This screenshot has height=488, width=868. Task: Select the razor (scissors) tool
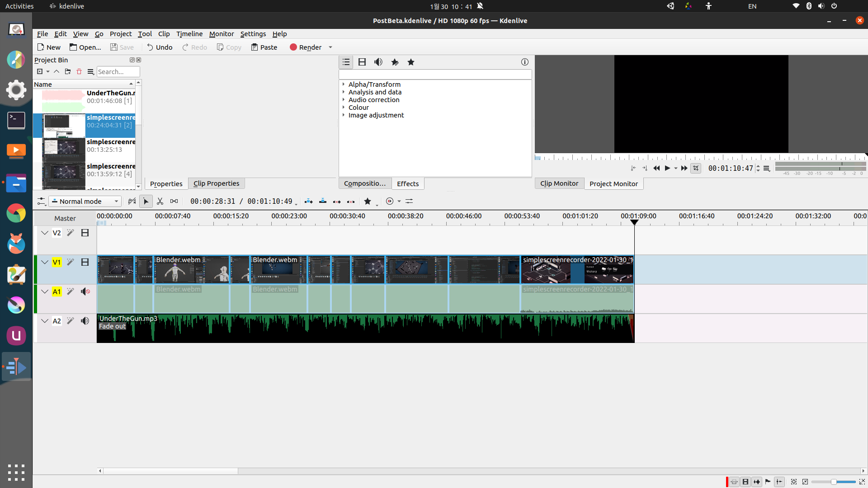click(160, 201)
